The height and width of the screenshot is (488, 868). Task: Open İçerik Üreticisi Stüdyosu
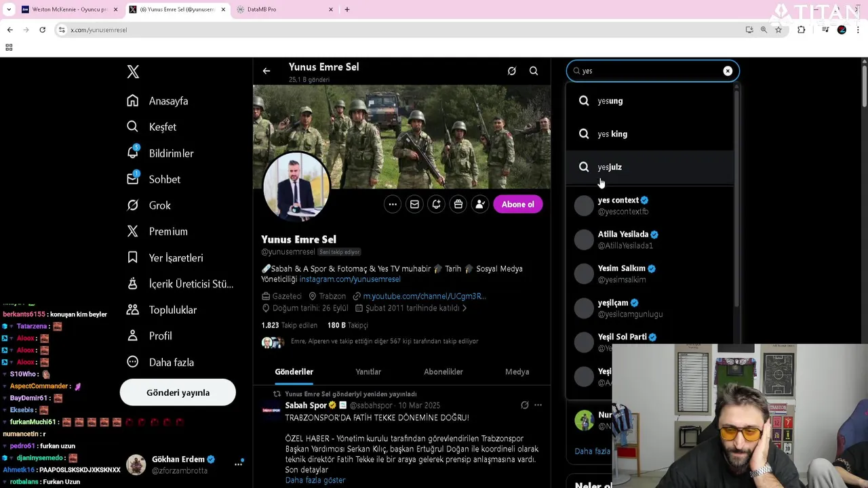click(180, 283)
